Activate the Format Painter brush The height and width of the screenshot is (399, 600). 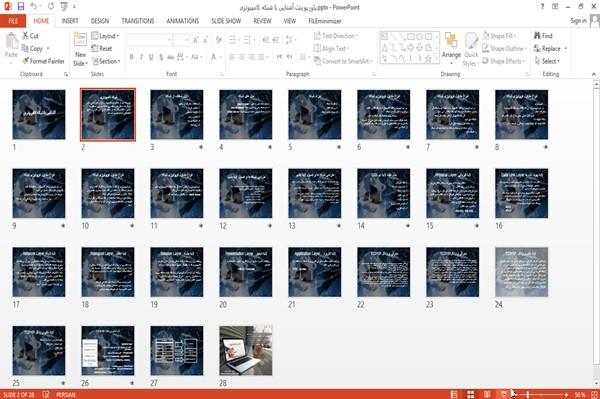[x=26, y=61]
